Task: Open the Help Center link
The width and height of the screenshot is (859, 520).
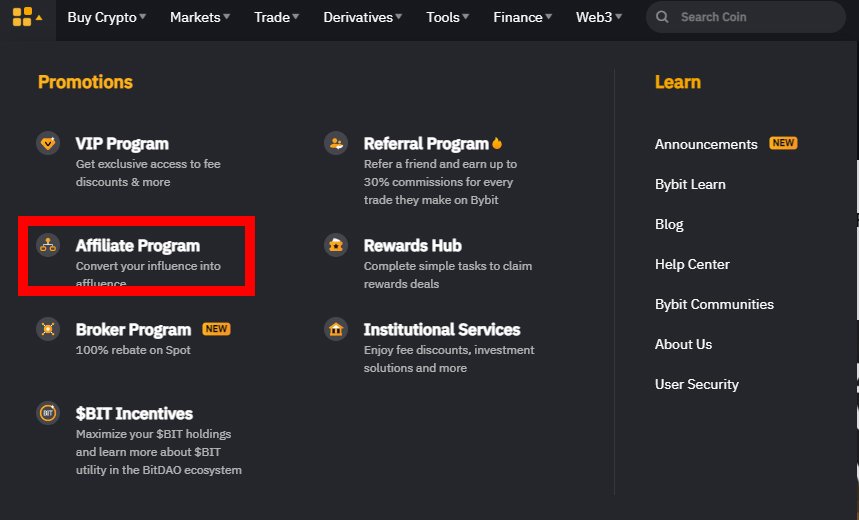Action: click(692, 264)
